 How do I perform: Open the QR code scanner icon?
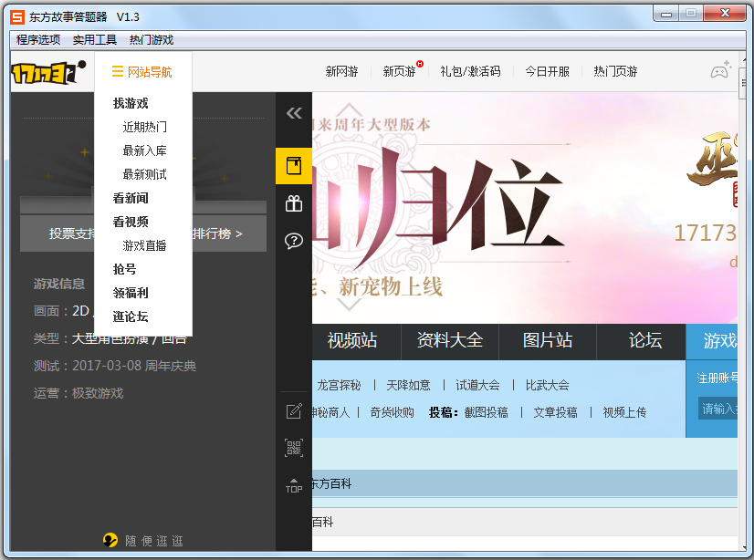click(293, 447)
